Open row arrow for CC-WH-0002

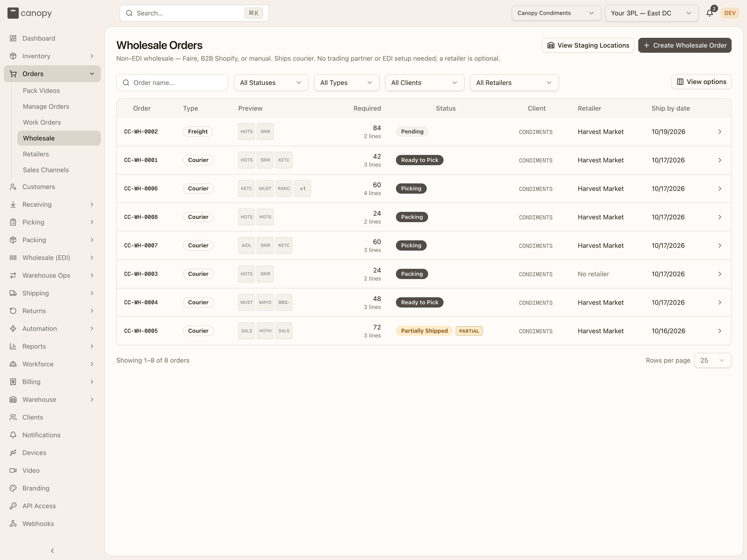tap(720, 132)
